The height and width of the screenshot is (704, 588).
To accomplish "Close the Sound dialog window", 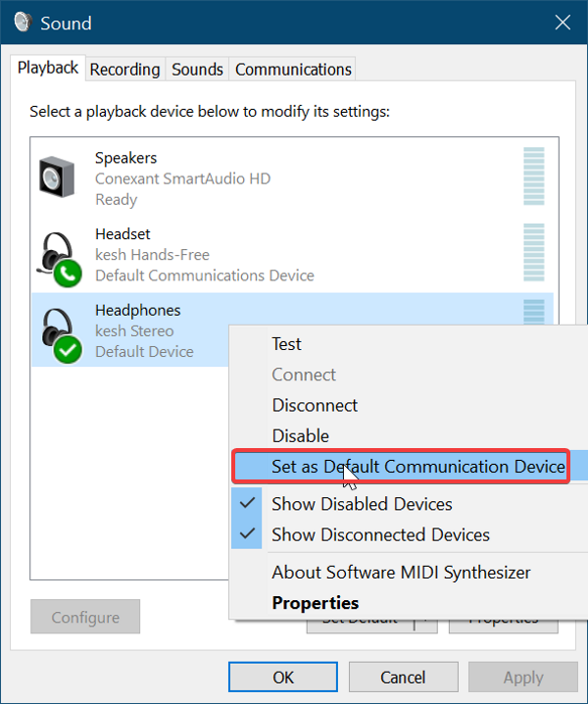I will tap(562, 23).
